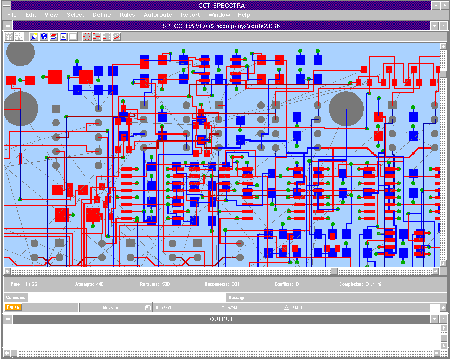Click the canvas horizontal scrollbar right arrow
Viewport: 450px width, 360px height.
click(436, 271)
